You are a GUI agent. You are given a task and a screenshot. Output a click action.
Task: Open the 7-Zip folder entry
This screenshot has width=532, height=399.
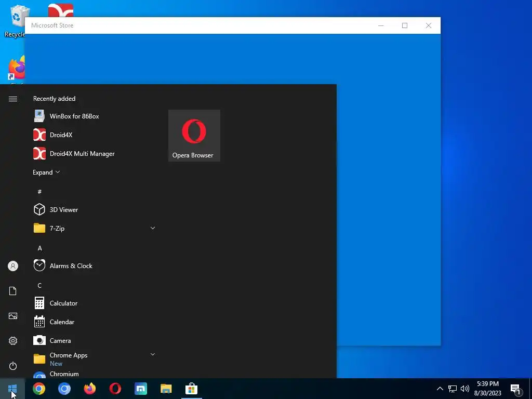pos(95,229)
